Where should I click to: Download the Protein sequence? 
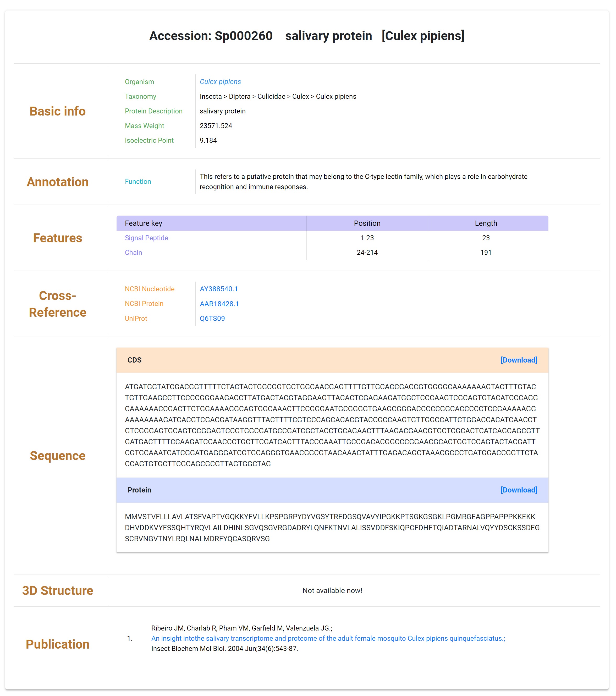tap(519, 490)
